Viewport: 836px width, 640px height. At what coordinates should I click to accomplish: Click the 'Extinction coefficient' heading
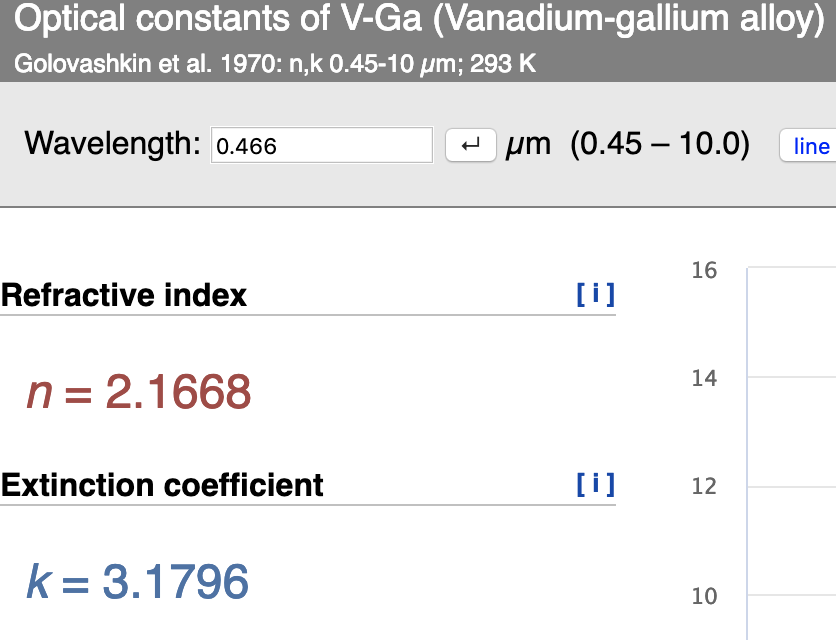coord(162,485)
